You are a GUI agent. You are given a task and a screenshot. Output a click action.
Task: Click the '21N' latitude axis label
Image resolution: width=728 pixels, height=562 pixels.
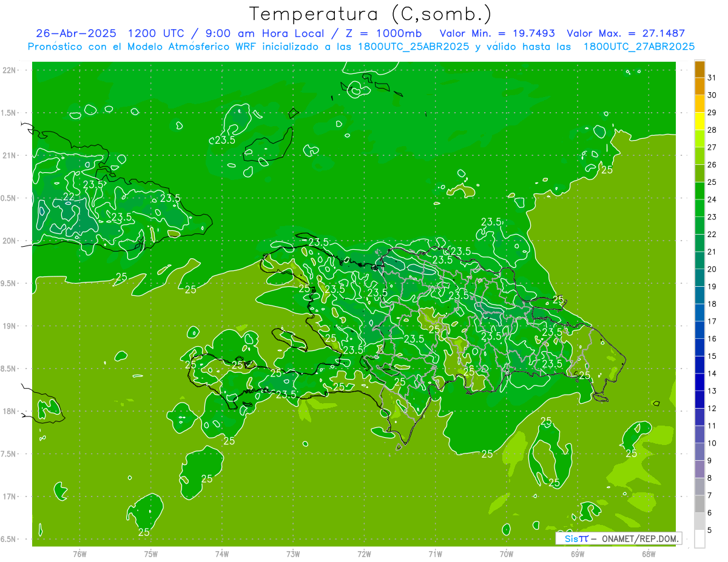coord(10,155)
